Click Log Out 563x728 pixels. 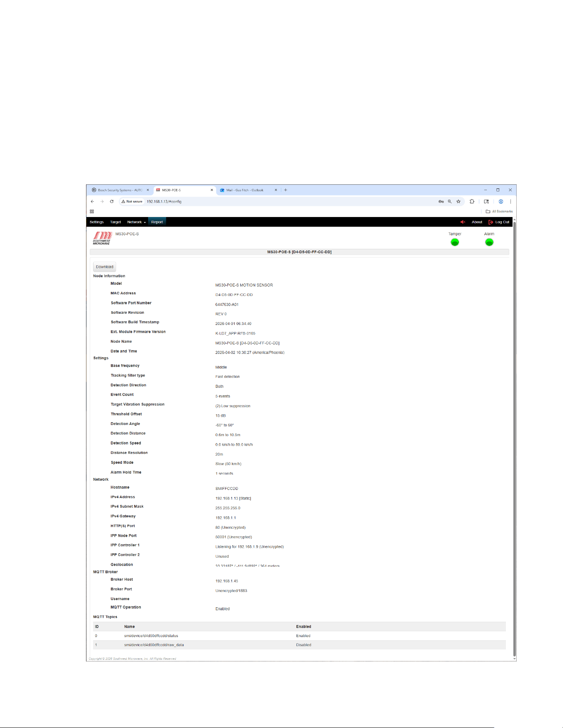499,222
